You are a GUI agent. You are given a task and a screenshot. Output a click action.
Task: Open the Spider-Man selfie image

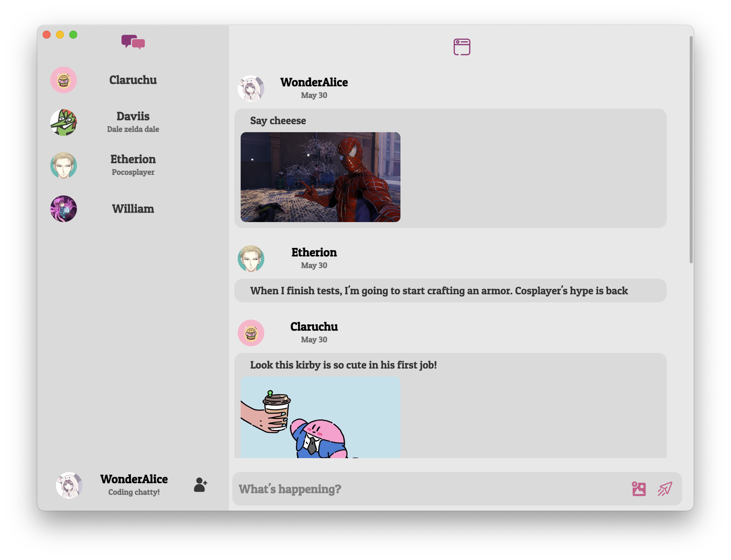click(x=320, y=177)
